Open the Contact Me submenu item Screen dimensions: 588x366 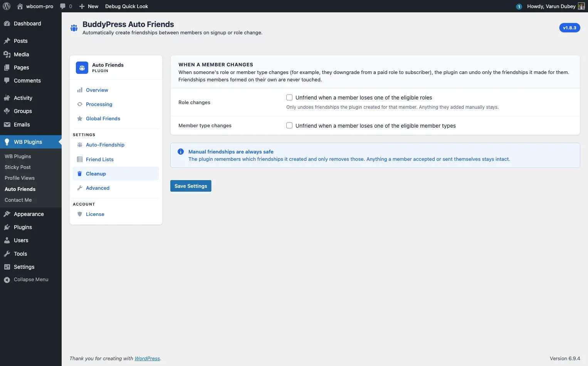pos(18,200)
